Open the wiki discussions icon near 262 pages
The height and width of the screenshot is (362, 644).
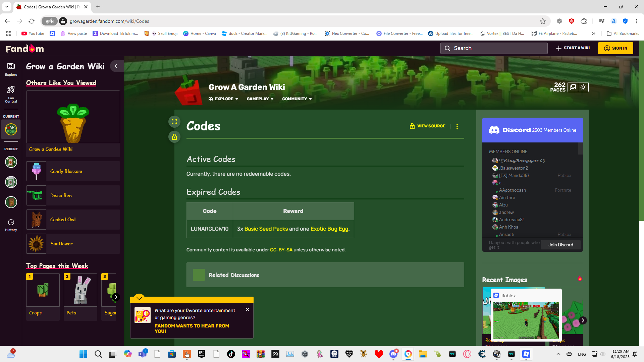click(x=573, y=87)
